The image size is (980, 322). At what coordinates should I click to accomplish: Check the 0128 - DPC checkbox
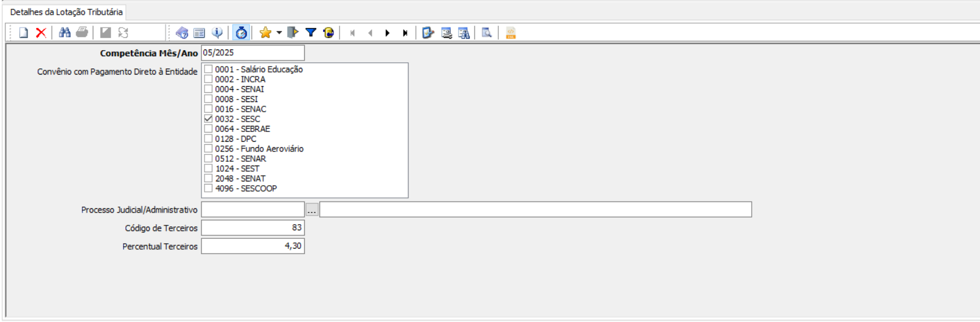(x=208, y=139)
